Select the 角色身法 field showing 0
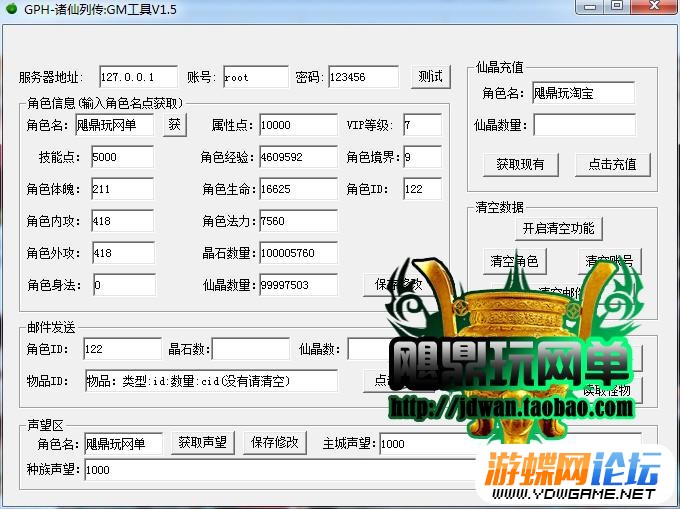 click(x=124, y=285)
